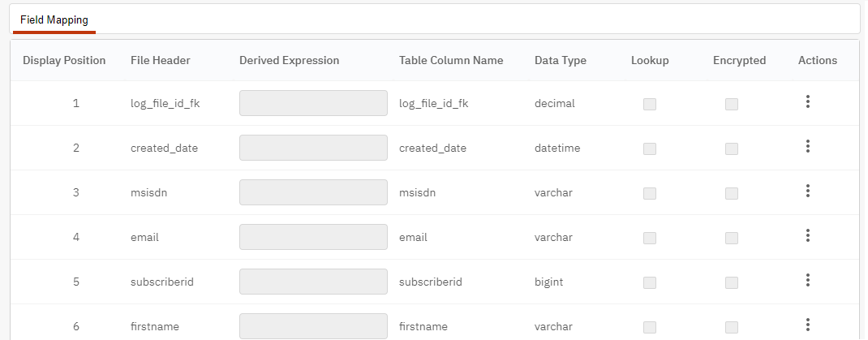Image resolution: width=868 pixels, height=340 pixels.
Task: Toggle Lookup checkbox for log_file_id_fk
Action: 650,104
